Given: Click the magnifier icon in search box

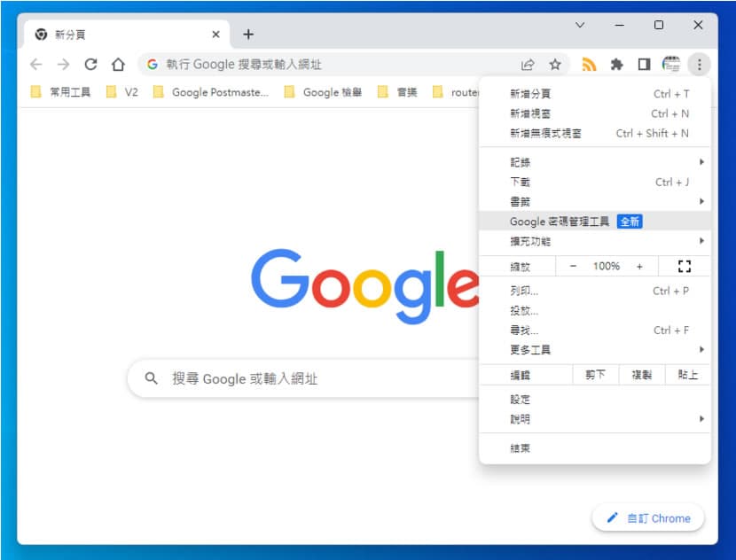Looking at the screenshot, I should pos(151,378).
